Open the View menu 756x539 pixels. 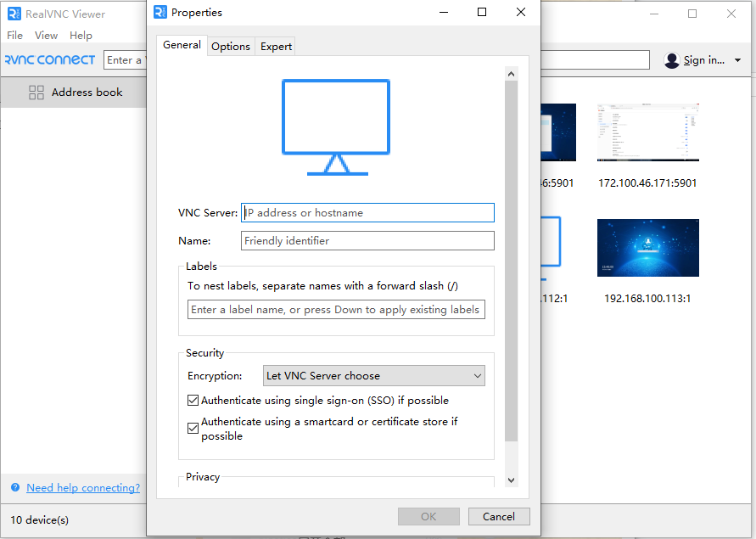[46, 36]
